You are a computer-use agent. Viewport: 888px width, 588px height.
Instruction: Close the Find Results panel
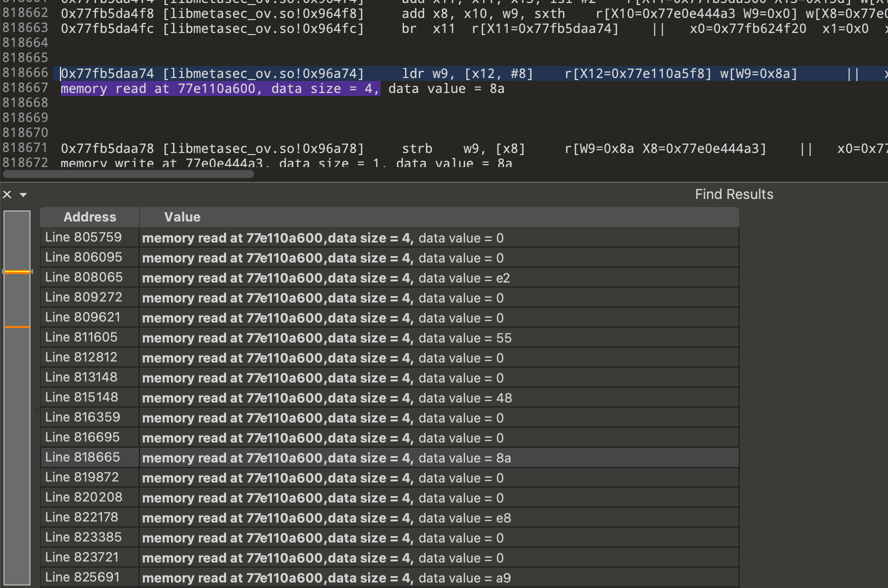(x=7, y=194)
